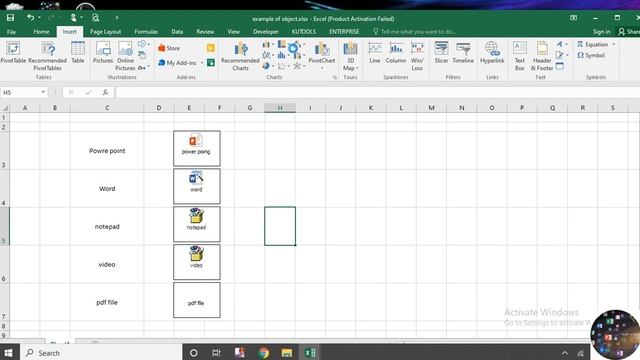The width and height of the screenshot is (640, 360).
Task: Switch to the Home tab
Action: [41, 31]
